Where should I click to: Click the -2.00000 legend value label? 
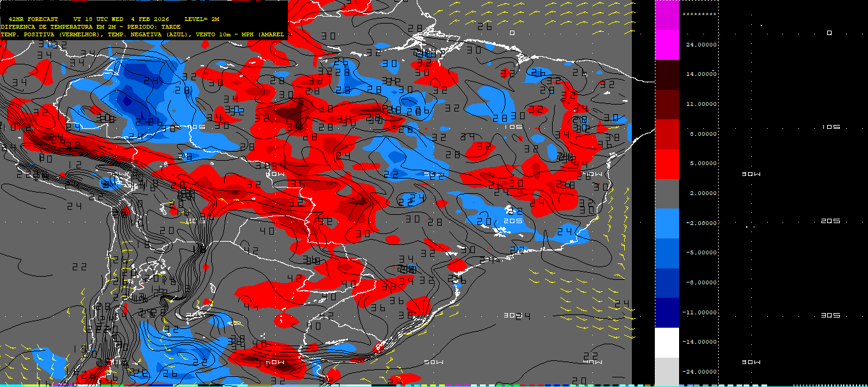(701, 223)
